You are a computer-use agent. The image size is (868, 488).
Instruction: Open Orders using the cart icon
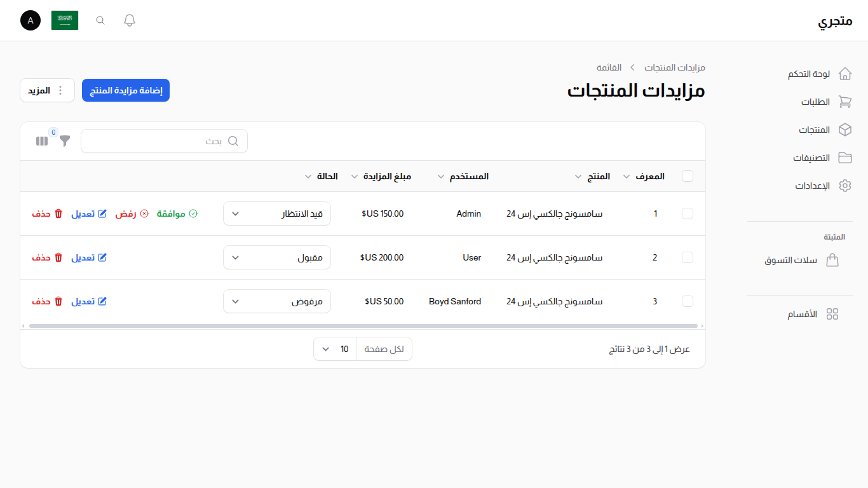(845, 101)
